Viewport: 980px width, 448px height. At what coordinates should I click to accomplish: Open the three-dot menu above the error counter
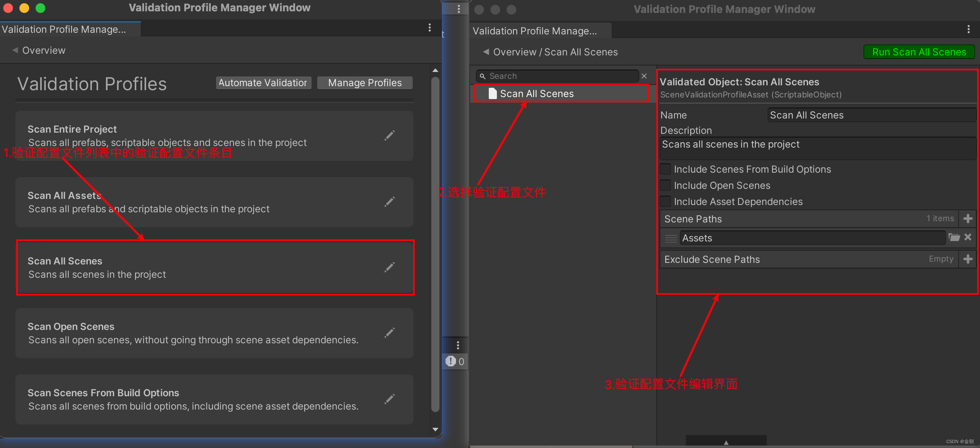click(x=458, y=345)
